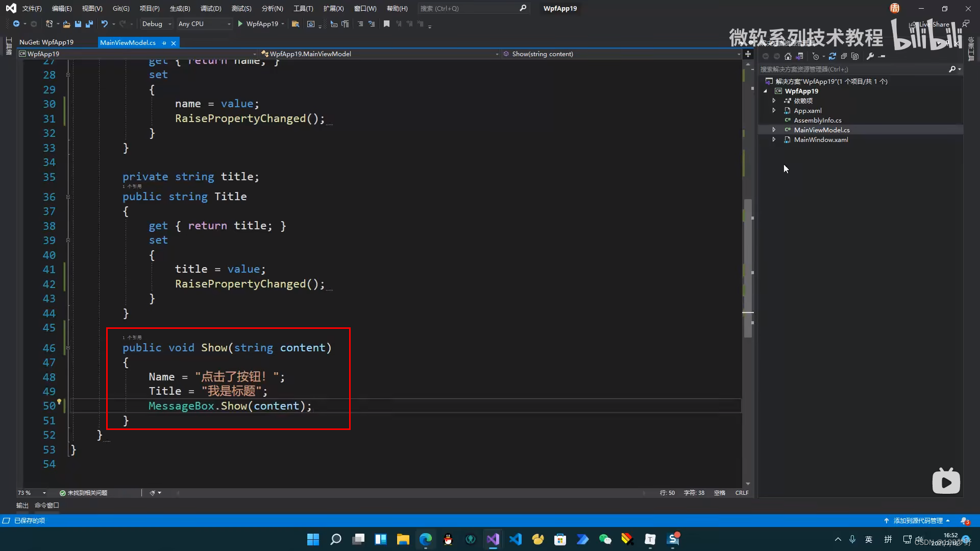Click the uncomment selected lines icon
Screen dimensions: 980x551
point(372,24)
